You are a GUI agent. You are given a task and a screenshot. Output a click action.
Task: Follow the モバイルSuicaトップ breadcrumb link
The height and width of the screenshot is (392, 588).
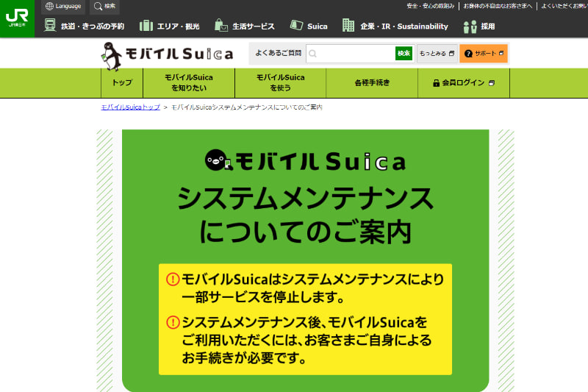(x=131, y=107)
